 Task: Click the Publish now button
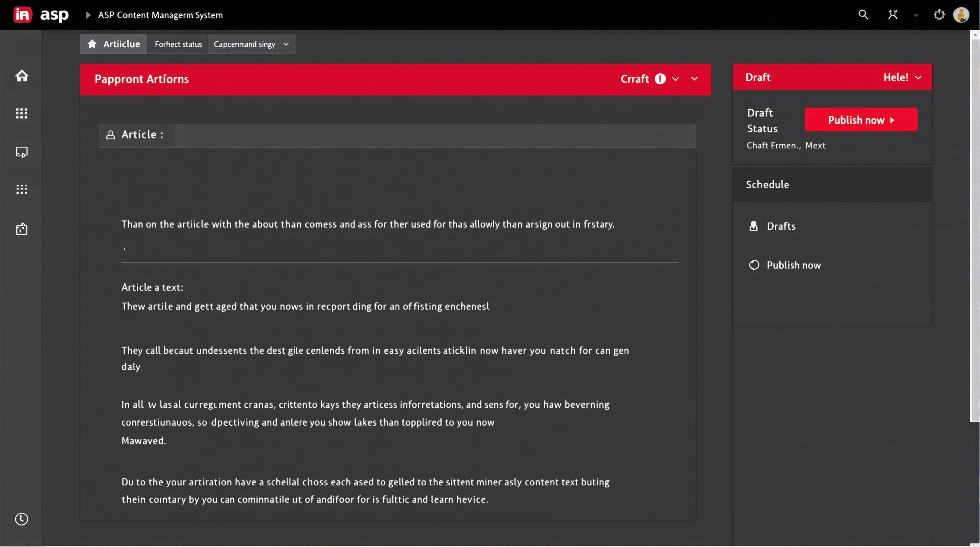pyautogui.click(x=861, y=119)
